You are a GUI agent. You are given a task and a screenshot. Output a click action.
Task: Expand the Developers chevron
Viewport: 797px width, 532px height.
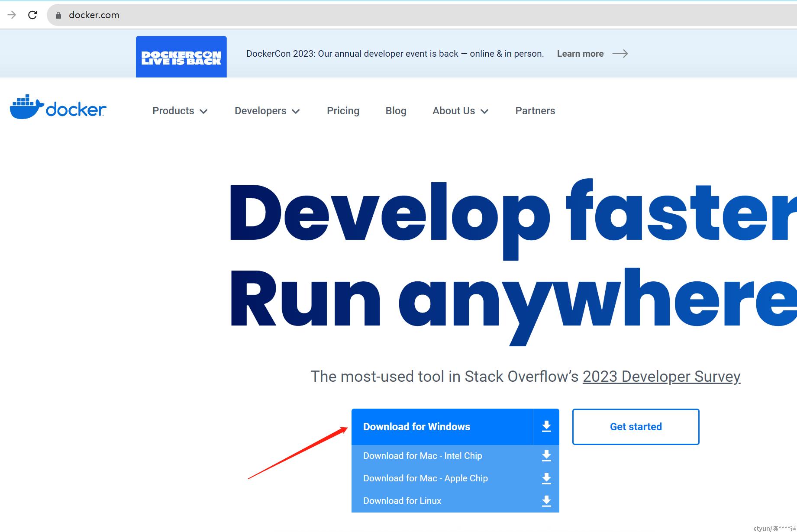pos(296,112)
